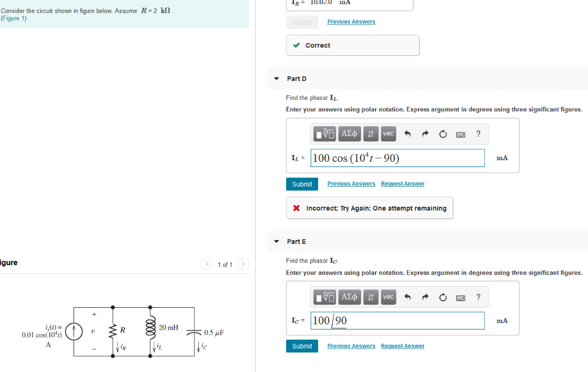Open Greek symbols palette in Part D
588x372 pixels.
[349, 134]
